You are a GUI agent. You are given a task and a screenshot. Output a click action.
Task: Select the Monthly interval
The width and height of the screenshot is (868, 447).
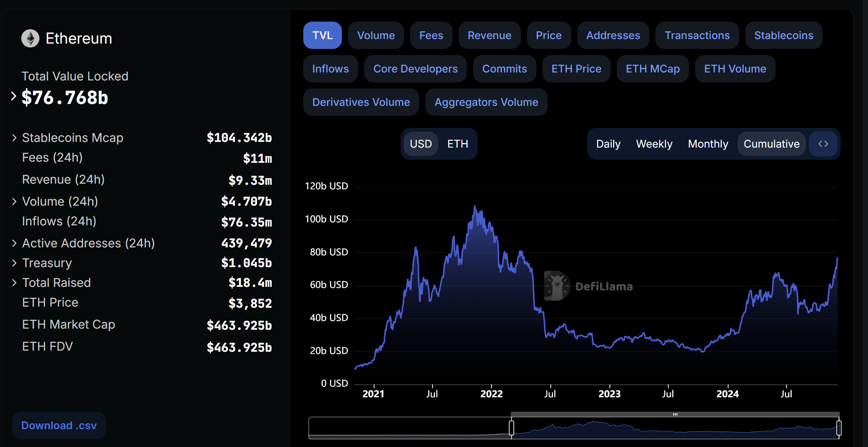707,143
